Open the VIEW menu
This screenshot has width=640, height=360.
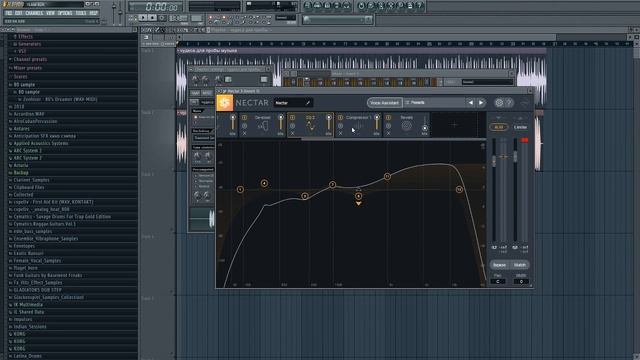coord(51,13)
